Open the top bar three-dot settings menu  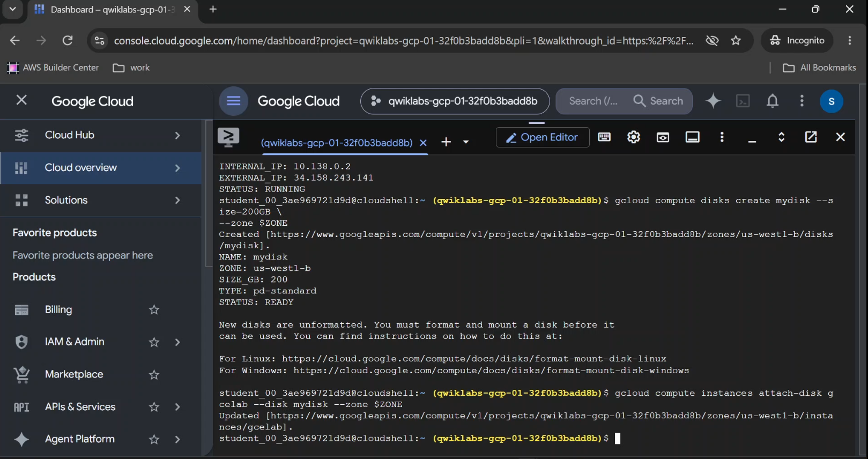pyautogui.click(x=802, y=101)
